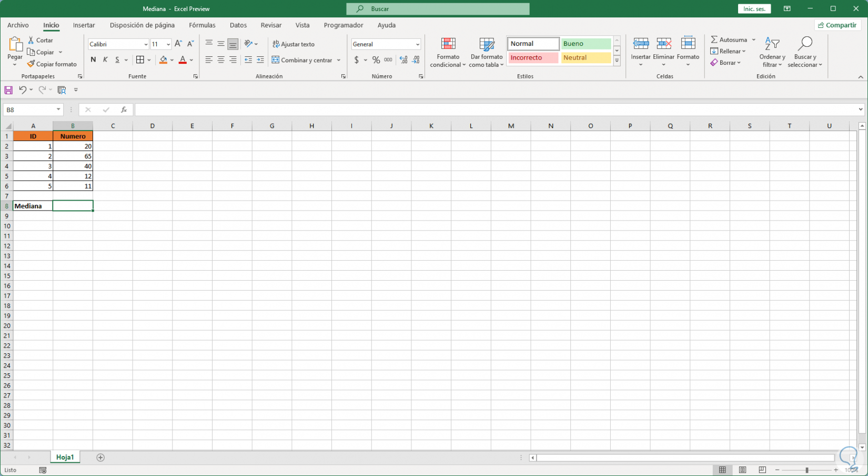868x476 pixels.
Task: Click the Undo arrow in quick access toolbar
Action: pos(23,90)
